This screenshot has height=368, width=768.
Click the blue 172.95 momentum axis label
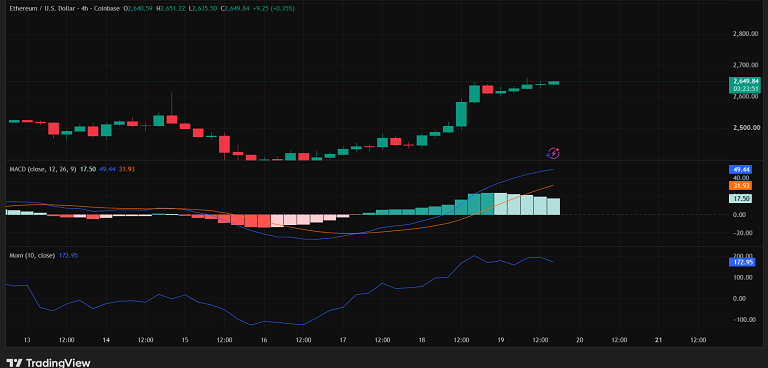[x=742, y=262]
